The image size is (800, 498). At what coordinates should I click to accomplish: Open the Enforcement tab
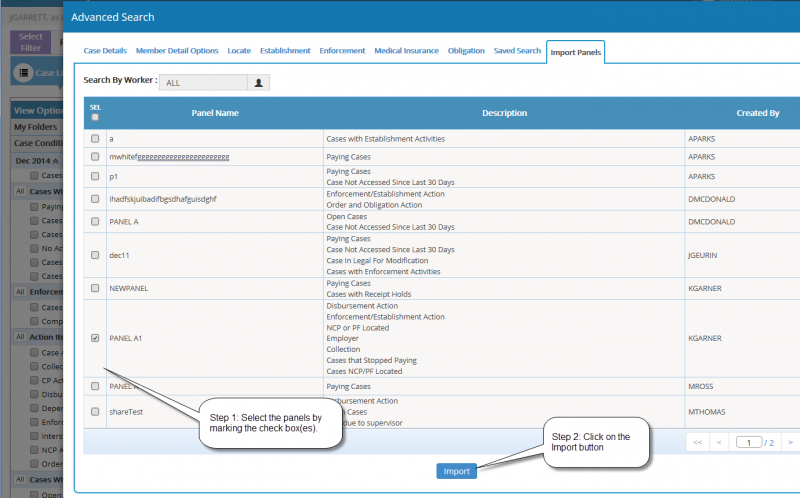(342, 51)
